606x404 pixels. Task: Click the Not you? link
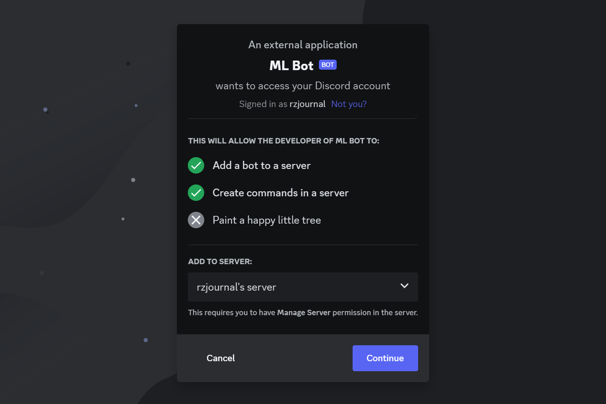[x=349, y=104]
